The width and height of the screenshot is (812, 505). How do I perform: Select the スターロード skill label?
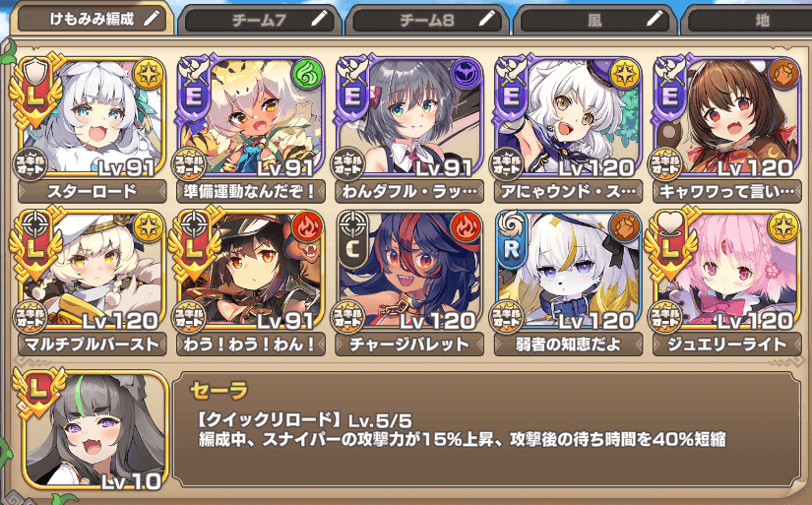tap(93, 192)
